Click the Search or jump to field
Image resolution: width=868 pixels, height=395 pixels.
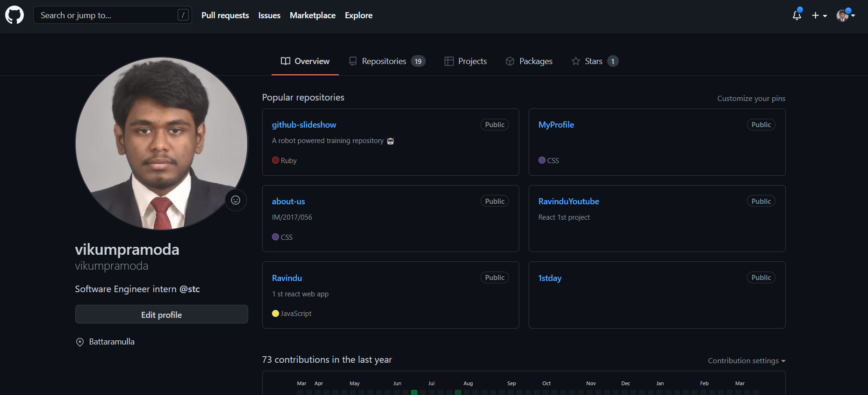pos(108,15)
